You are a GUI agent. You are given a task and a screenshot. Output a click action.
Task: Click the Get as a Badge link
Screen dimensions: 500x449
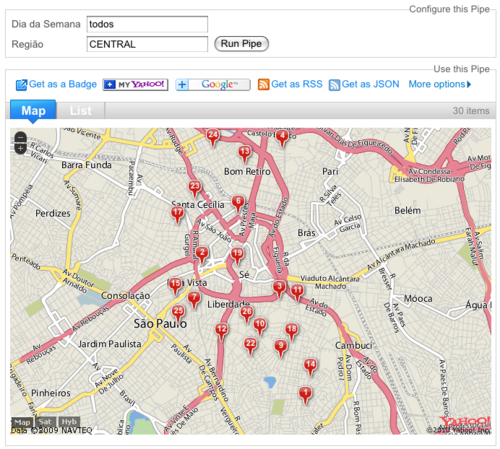coord(63,84)
